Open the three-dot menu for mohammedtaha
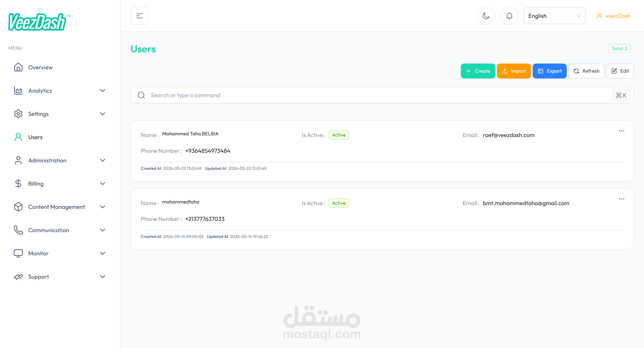The height and width of the screenshot is (348, 644). tap(622, 199)
